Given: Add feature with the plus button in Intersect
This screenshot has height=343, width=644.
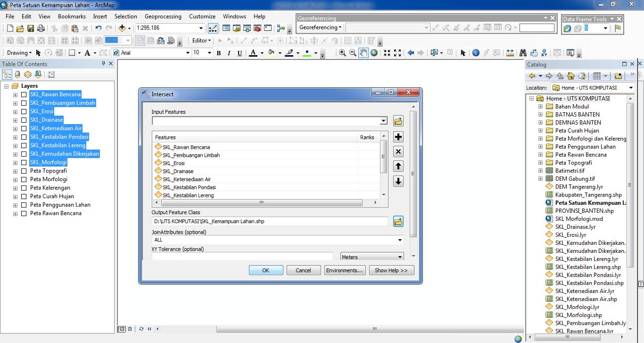Looking at the screenshot, I should (398, 137).
